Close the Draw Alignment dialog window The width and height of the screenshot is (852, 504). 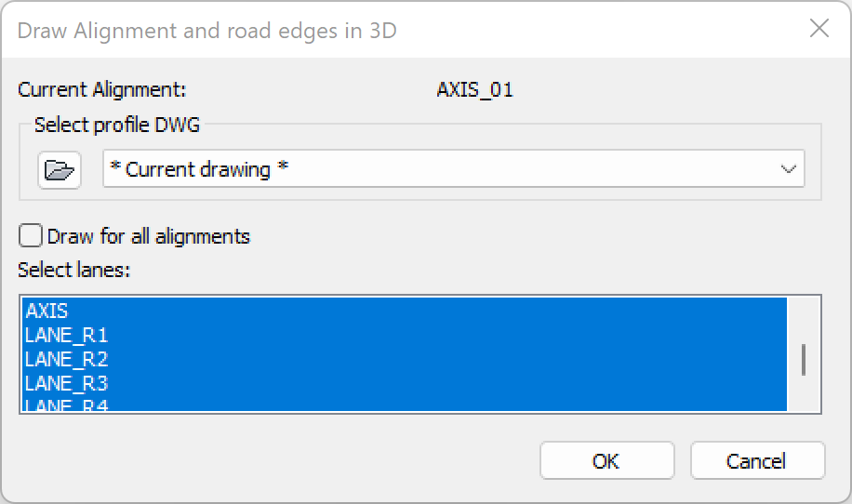pyautogui.click(x=819, y=29)
